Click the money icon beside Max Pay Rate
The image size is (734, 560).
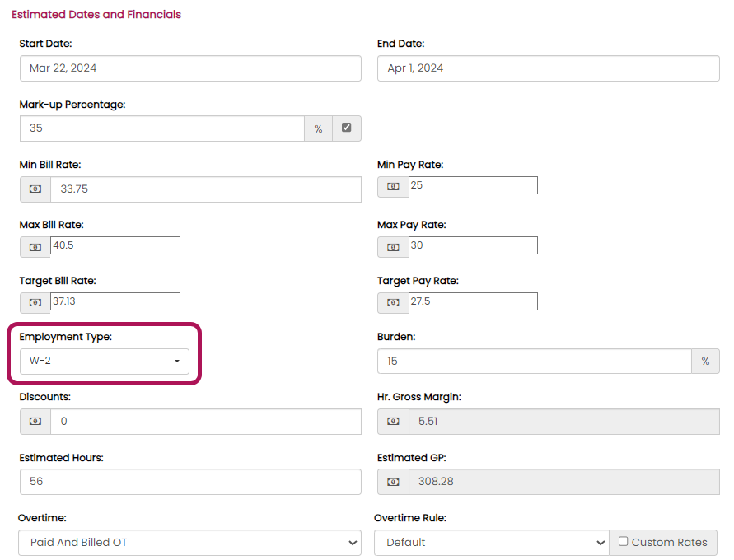(393, 246)
